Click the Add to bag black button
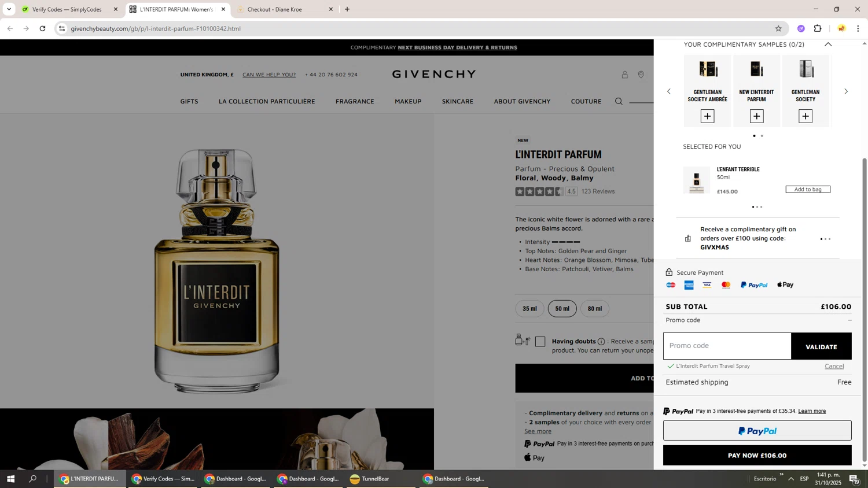 pyautogui.click(x=584, y=378)
